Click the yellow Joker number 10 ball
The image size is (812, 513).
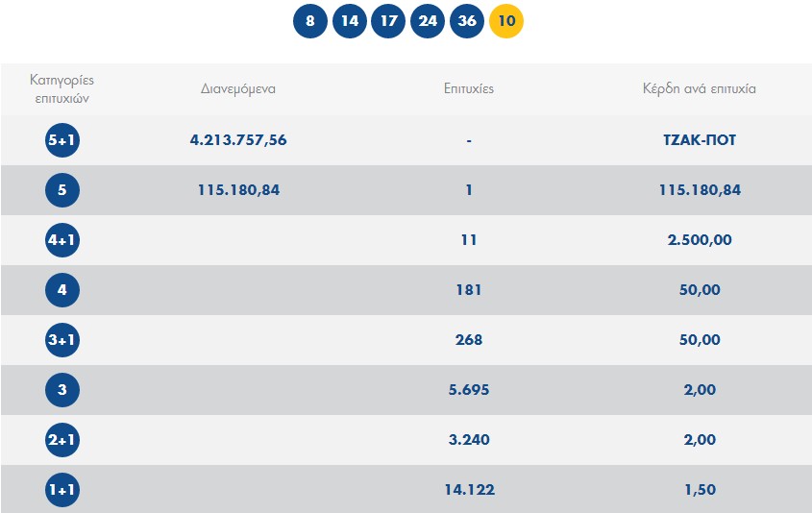(506, 21)
